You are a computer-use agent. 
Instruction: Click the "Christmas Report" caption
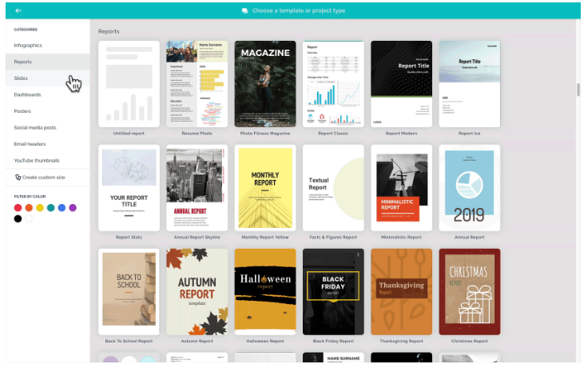point(470,341)
